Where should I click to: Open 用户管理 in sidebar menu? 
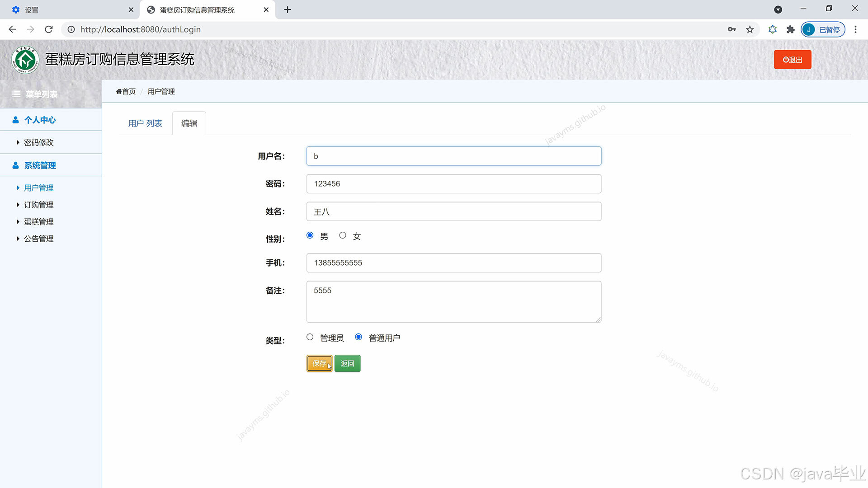(x=39, y=188)
